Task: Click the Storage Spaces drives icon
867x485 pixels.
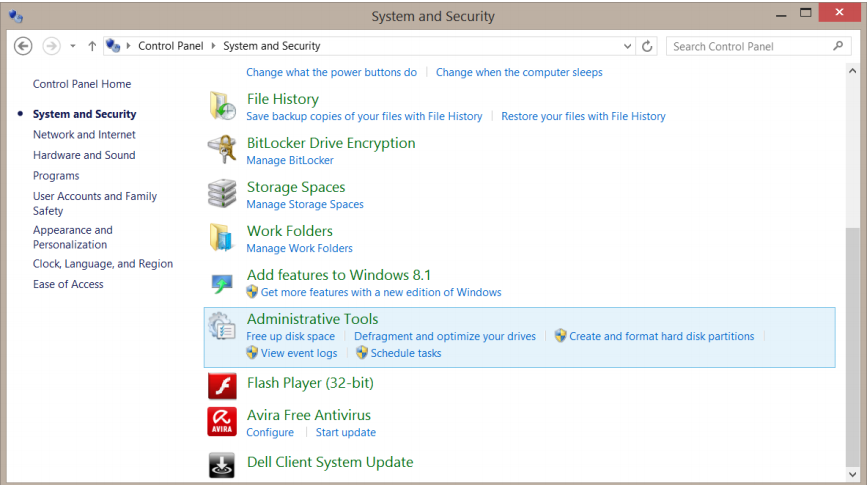Action: (x=222, y=194)
